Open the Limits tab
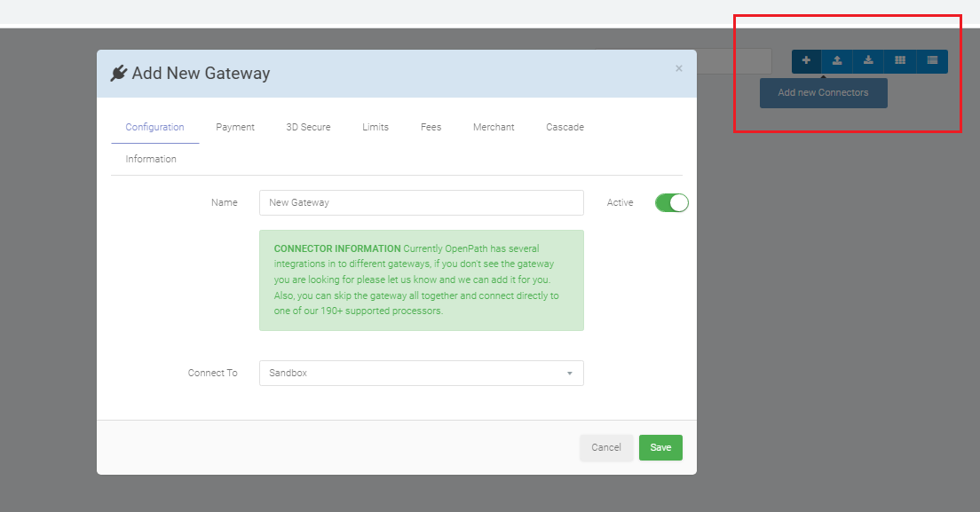Image resolution: width=980 pixels, height=512 pixels. pyautogui.click(x=375, y=127)
